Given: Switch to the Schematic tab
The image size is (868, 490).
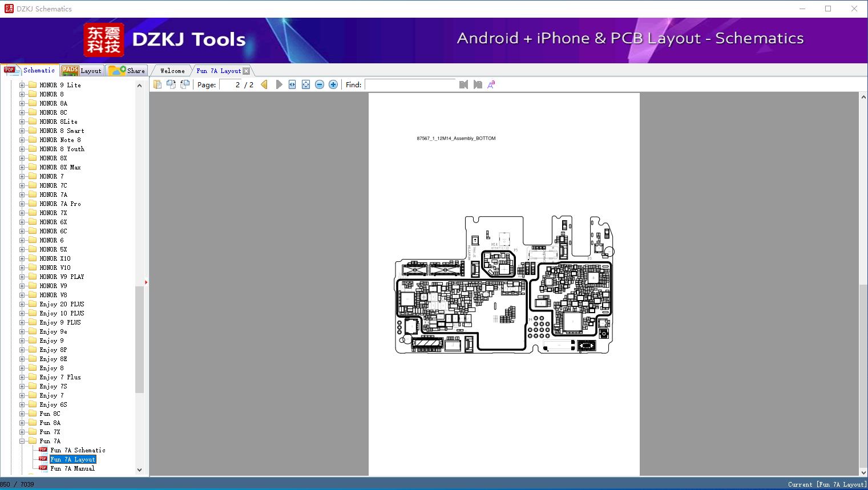Looking at the screenshot, I should coord(30,70).
